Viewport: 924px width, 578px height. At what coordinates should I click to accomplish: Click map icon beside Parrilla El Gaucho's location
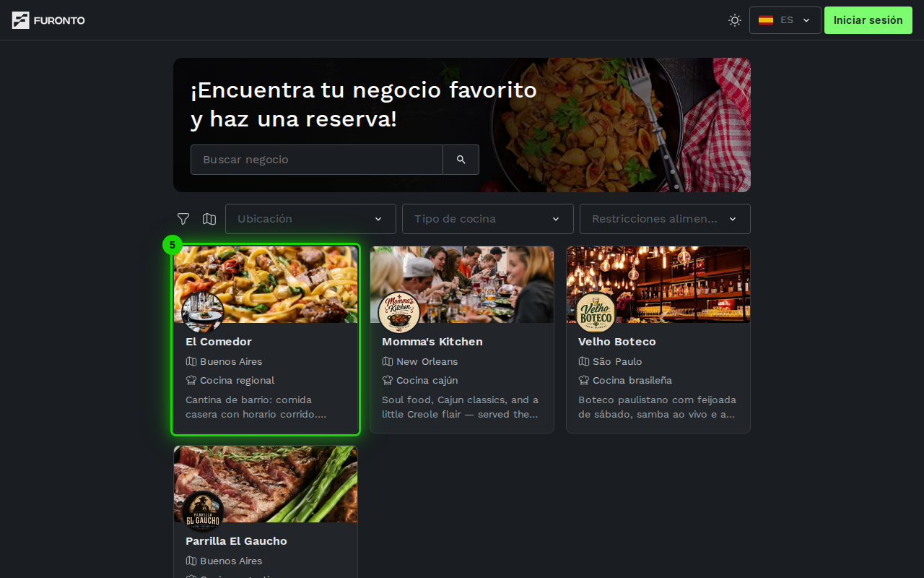[x=191, y=561]
